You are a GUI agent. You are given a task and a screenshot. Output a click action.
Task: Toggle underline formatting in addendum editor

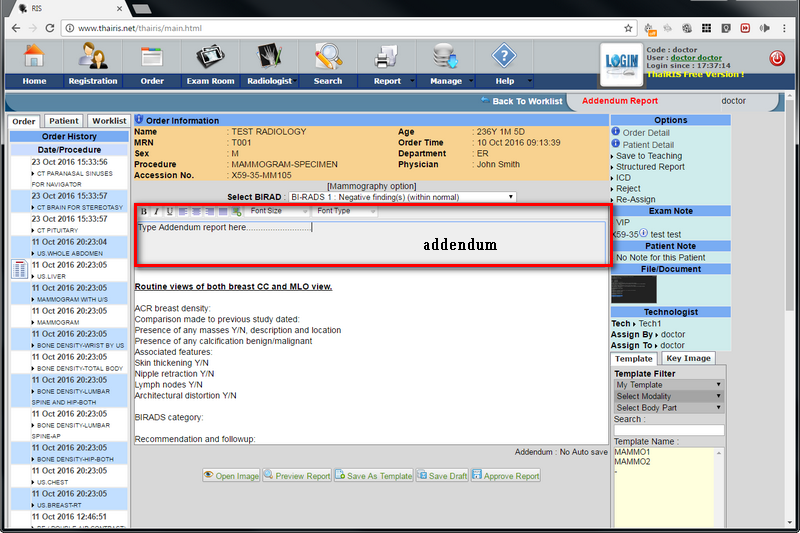[170, 212]
